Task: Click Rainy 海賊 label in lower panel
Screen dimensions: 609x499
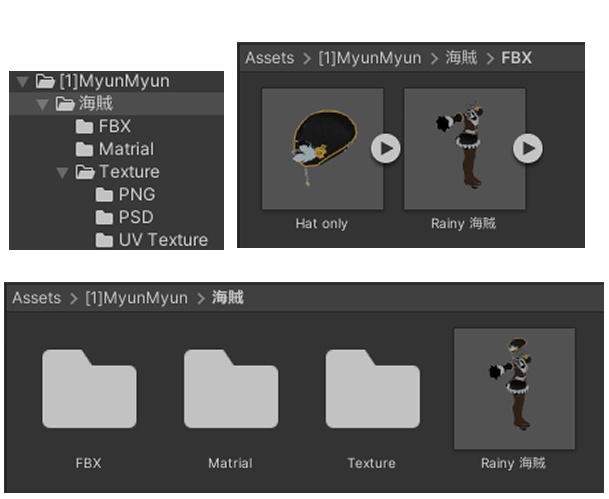Action: (513, 463)
